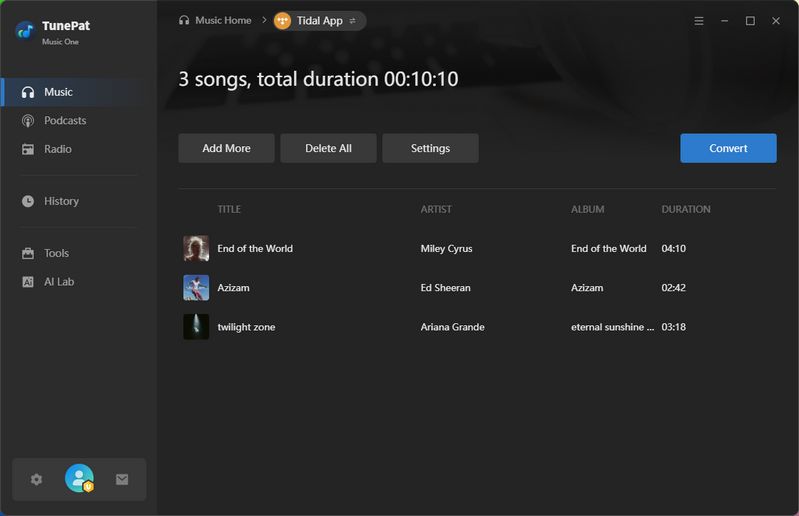Click the TunePat logo icon
The height and width of the screenshot is (516, 799).
pos(25,31)
